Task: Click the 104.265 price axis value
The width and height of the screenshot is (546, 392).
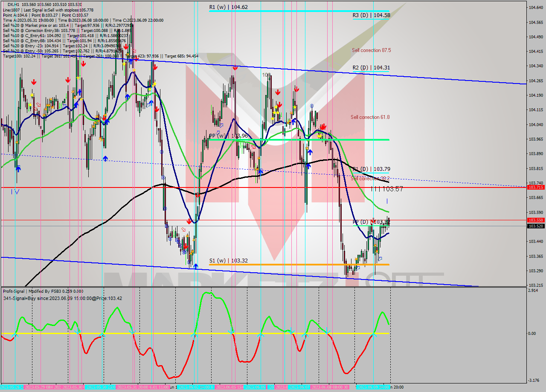Action: click(536, 81)
